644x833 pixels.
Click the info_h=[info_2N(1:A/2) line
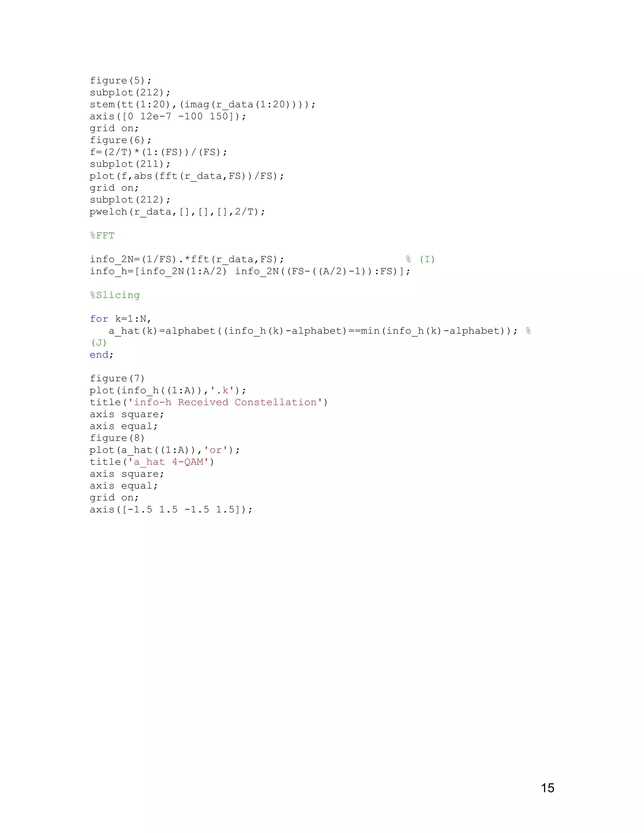(x=250, y=271)
